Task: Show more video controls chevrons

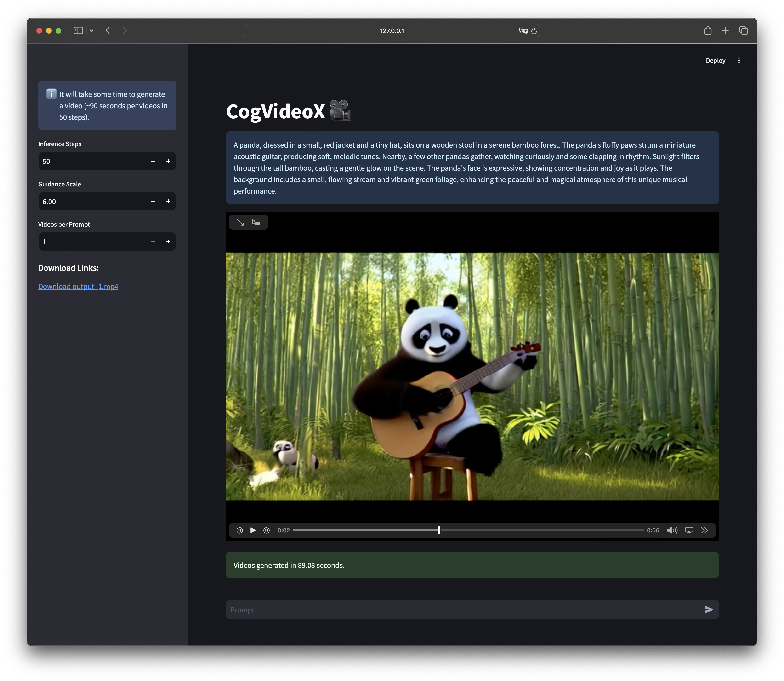Action: 704,530
